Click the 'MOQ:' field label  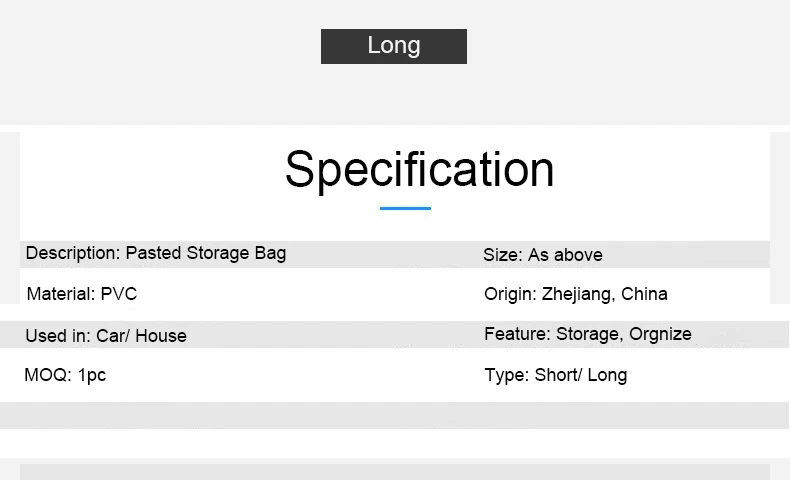coord(48,376)
